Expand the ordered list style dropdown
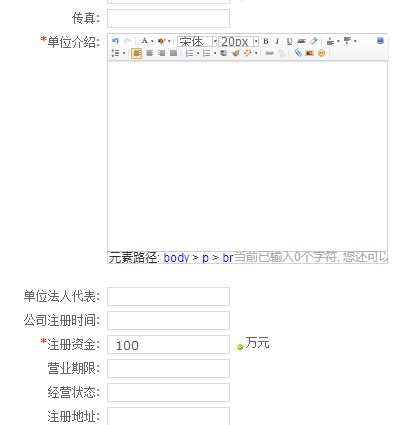This screenshot has width=410, height=425. (198, 53)
